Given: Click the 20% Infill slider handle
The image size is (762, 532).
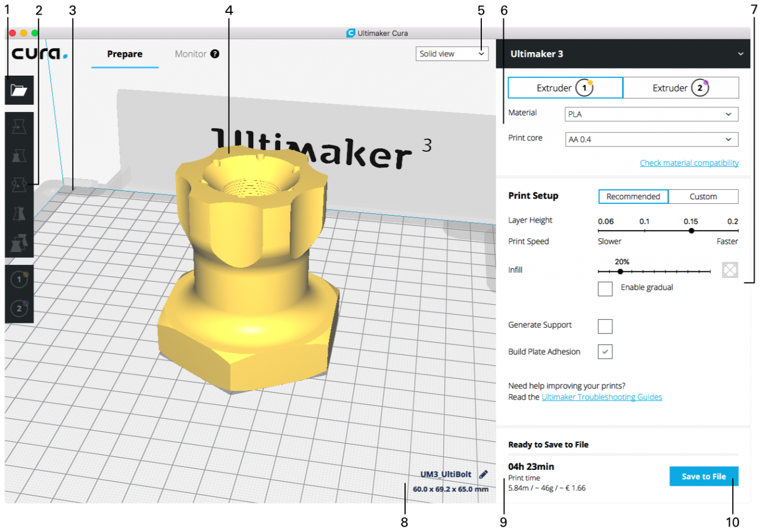Looking at the screenshot, I should point(620,271).
